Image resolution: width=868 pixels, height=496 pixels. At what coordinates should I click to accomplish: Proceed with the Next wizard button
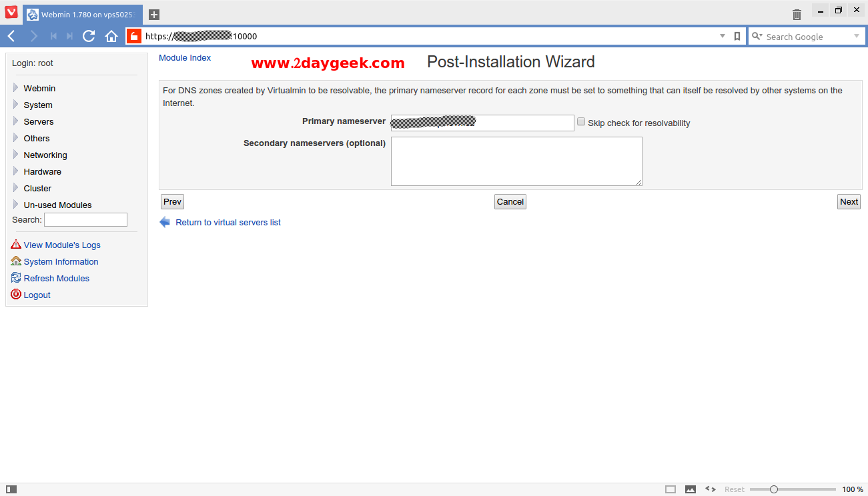[849, 202]
